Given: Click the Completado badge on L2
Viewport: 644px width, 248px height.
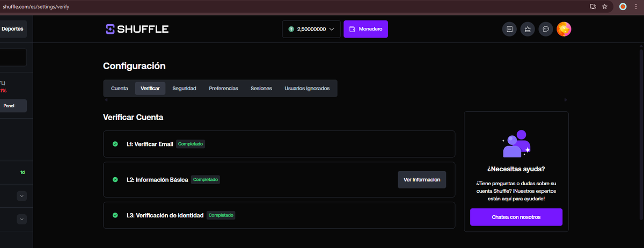Looking at the screenshot, I should 206,180.
